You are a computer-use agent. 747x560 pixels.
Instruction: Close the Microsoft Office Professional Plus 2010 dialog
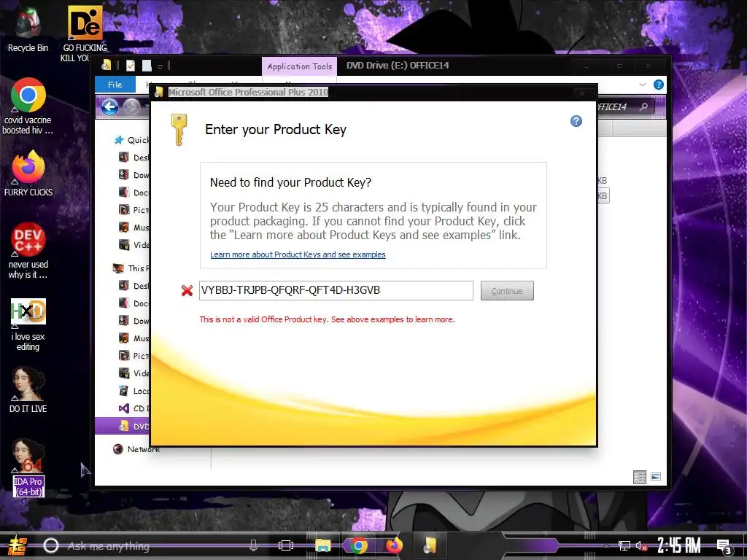tap(582, 93)
